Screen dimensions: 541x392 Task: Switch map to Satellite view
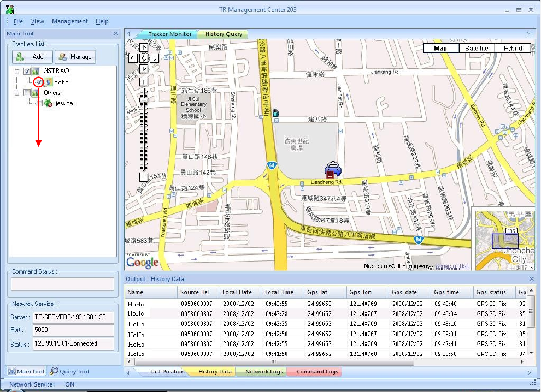[477, 48]
